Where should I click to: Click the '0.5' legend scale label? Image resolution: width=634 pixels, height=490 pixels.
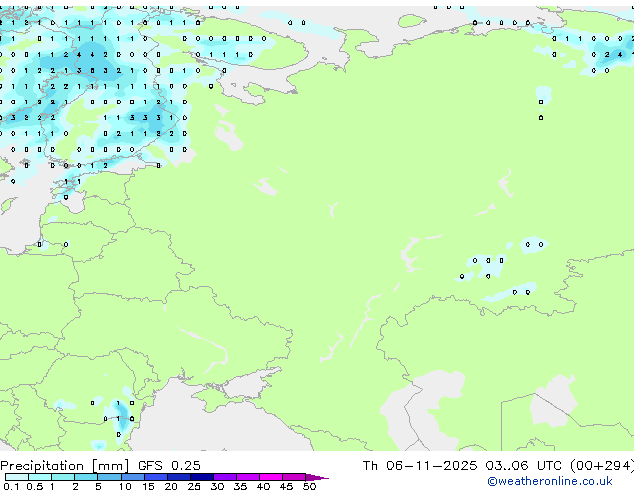[x=34, y=486]
